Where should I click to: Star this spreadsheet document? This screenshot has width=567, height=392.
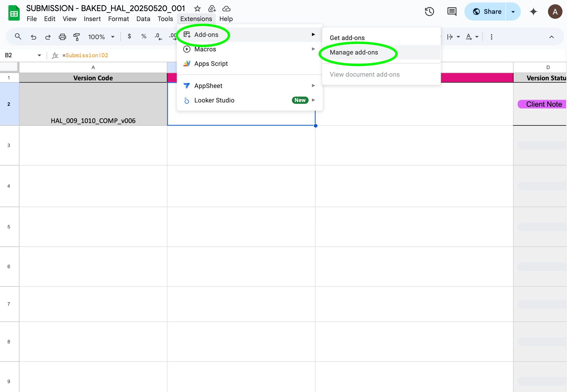(197, 9)
